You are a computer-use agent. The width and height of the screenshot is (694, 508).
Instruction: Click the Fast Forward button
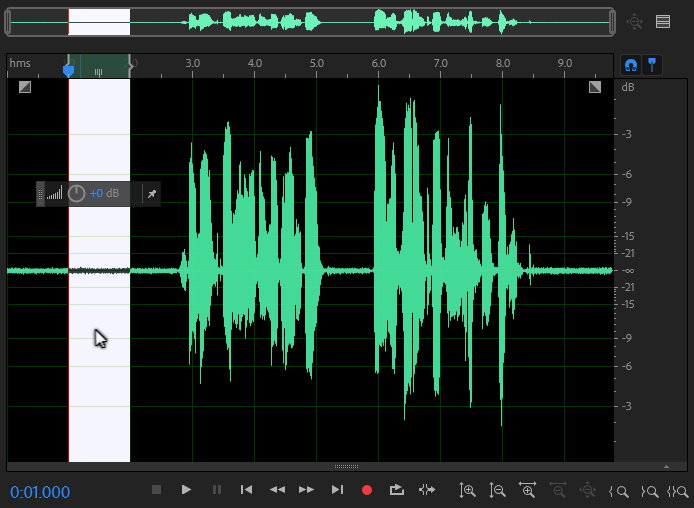(x=307, y=490)
